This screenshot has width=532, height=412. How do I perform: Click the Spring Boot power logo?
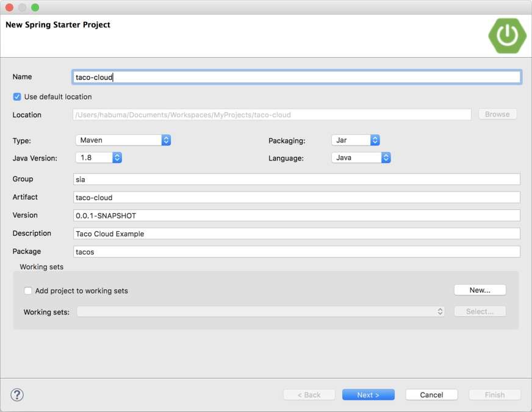coord(507,35)
